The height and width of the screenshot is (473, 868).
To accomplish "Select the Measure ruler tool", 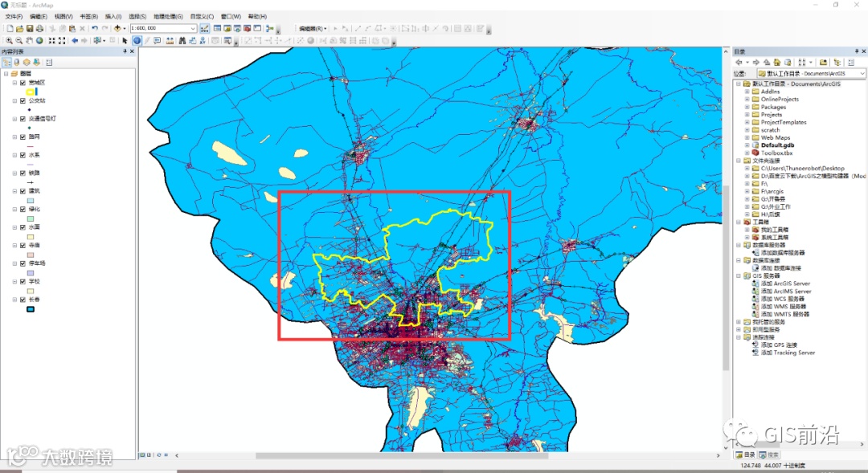I will click(170, 40).
